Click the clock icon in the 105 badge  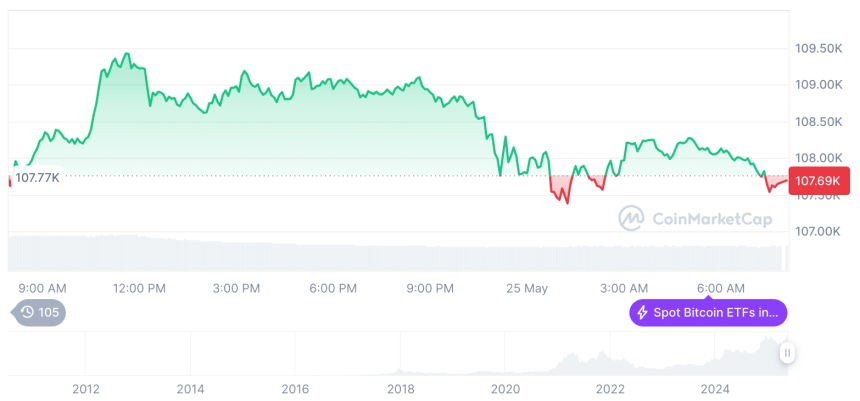(27, 313)
